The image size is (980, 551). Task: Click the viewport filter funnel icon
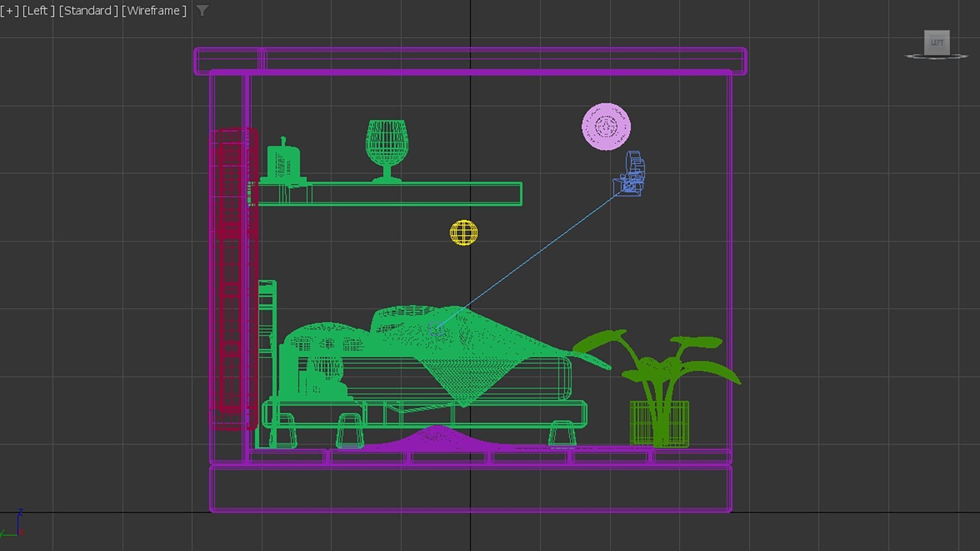(202, 11)
